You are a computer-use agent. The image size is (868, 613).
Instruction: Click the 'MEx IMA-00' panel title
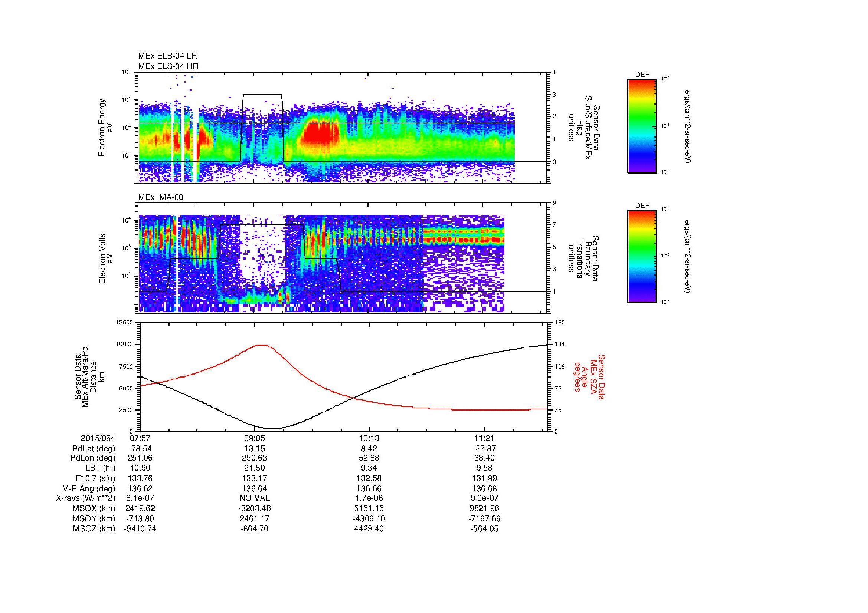pyautogui.click(x=161, y=197)
